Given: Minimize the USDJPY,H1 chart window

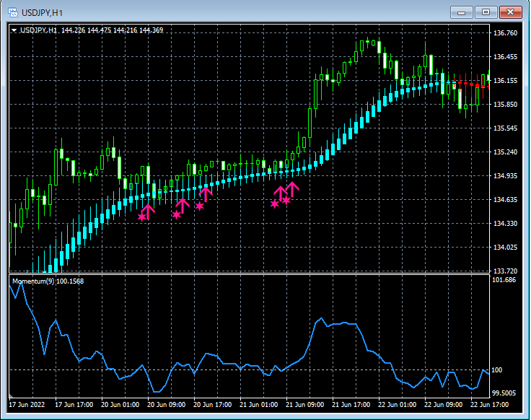Looking at the screenshot, I should click(x=461, y=12).
